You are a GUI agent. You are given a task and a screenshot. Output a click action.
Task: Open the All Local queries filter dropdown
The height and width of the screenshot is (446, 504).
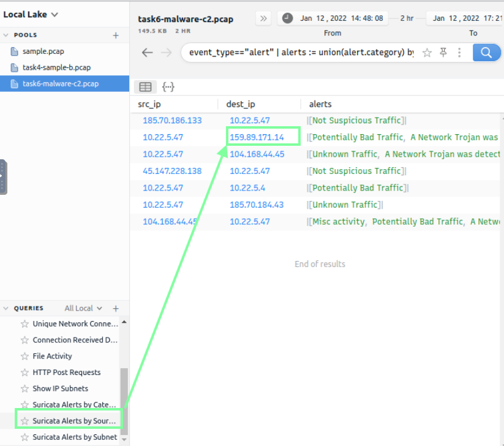pos(83,309)
